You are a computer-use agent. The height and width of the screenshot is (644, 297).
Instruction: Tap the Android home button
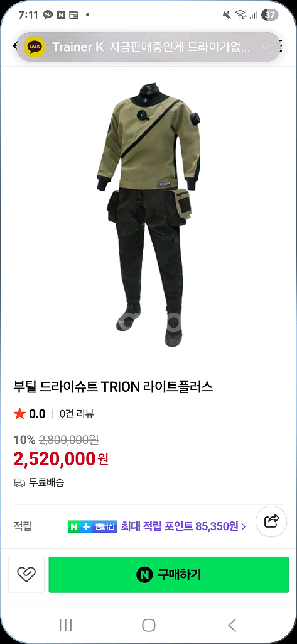pyautogui.click(x=148, y=625)
